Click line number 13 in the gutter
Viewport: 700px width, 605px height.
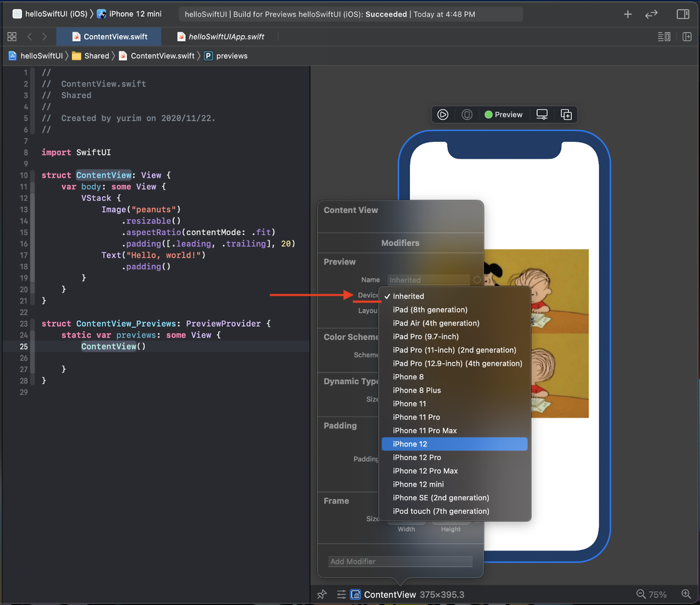(24, 209)
